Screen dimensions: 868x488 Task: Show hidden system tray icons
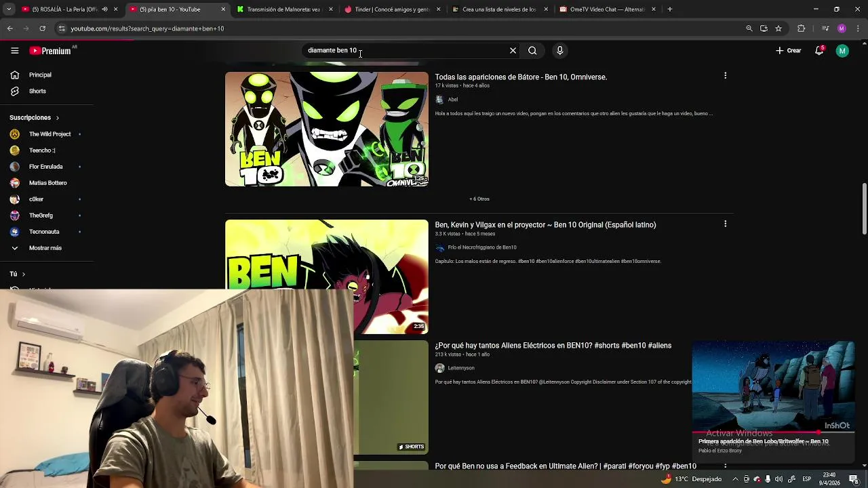click(x=735, y=479)
